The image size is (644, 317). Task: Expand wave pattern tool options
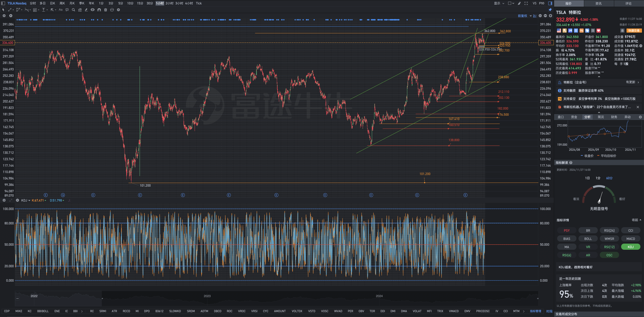30,10
